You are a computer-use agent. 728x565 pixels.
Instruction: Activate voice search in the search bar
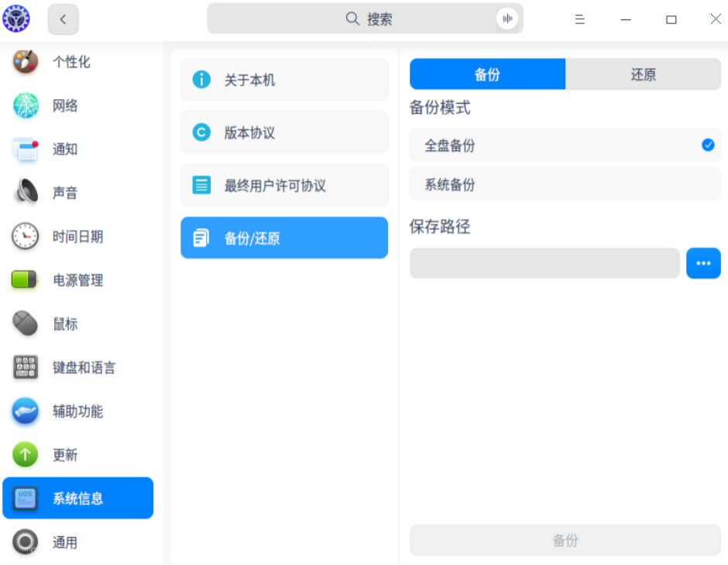click(507, 18)
